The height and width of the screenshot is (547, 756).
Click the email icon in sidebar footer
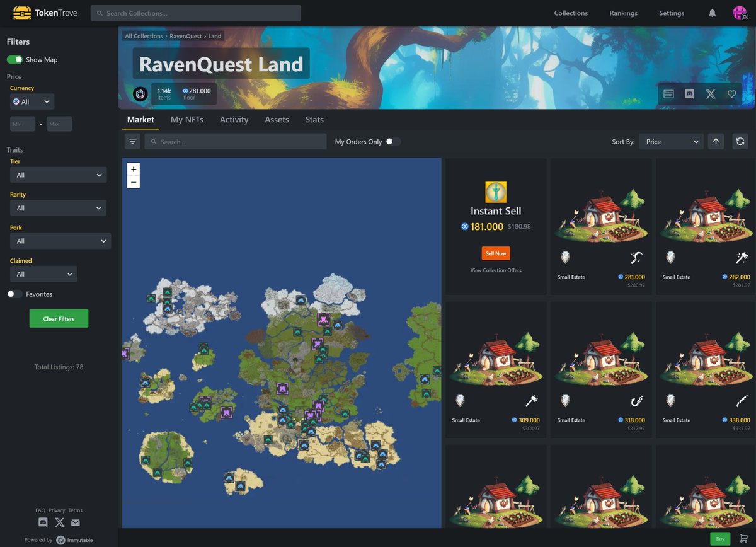(76, 522)
